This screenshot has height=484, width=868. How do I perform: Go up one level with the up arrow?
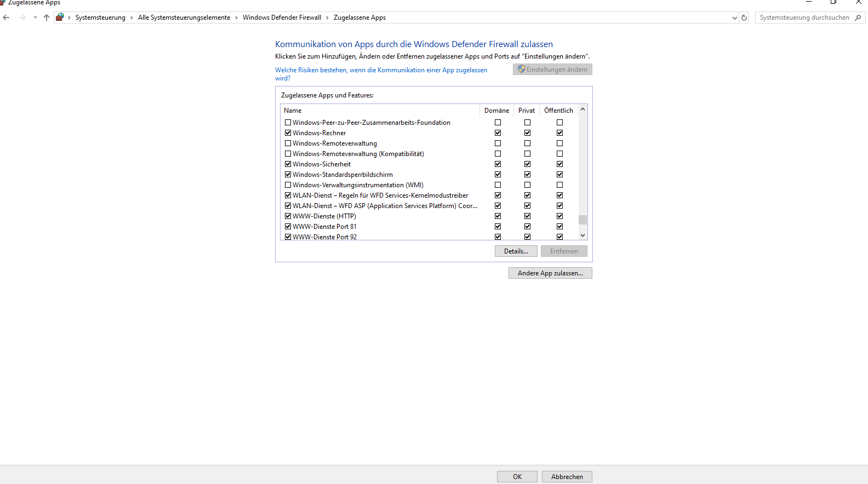click(47, 18)
